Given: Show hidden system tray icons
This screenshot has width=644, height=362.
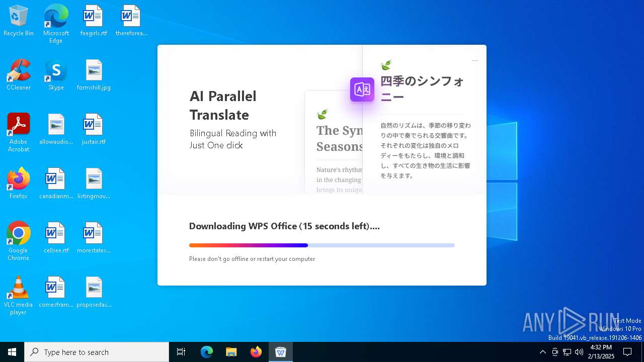Looking at the screenshot, I should coord(542,352).
